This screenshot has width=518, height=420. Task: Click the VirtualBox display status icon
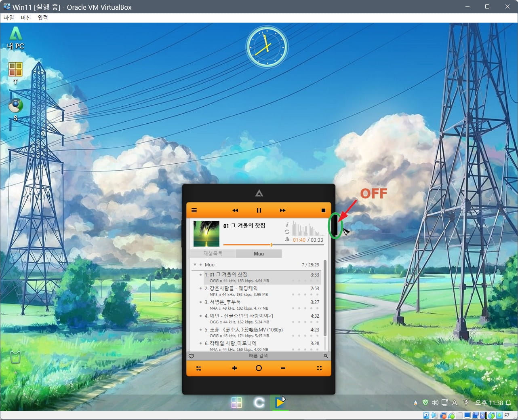pyautogui.click(x=467, y=415)
